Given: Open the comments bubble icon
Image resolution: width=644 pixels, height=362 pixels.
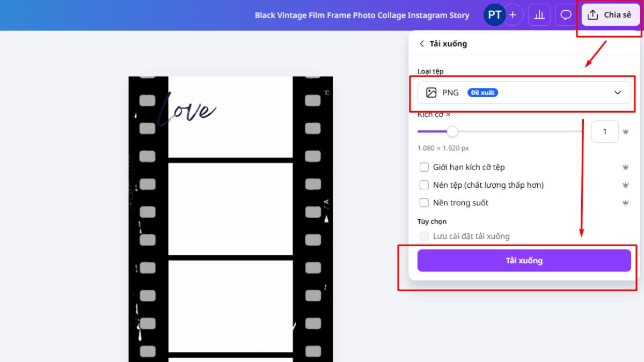Looking at the screenshot, I should pyautogui.click(x=565, y=14).
